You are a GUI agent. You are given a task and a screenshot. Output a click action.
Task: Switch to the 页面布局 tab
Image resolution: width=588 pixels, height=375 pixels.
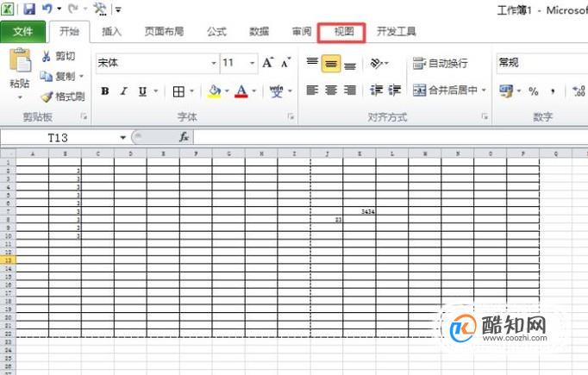165,32
